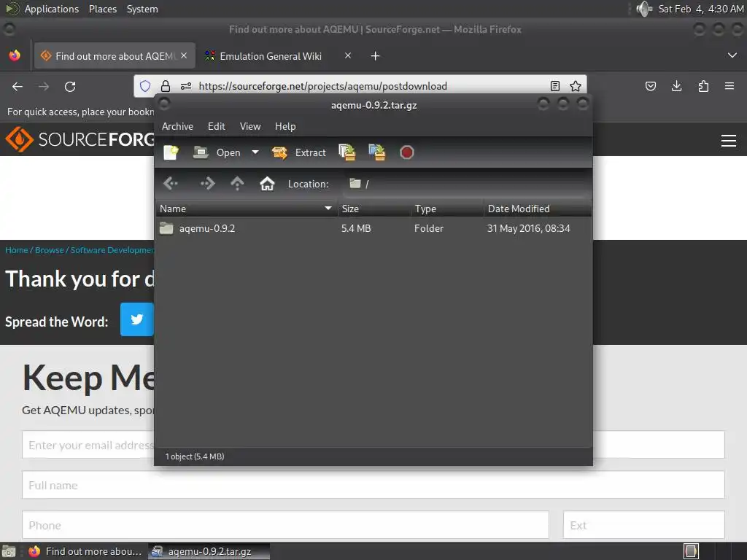Click the Open archive toolbar button
This screenshot has height=560, width=747.
pos(217,153)
